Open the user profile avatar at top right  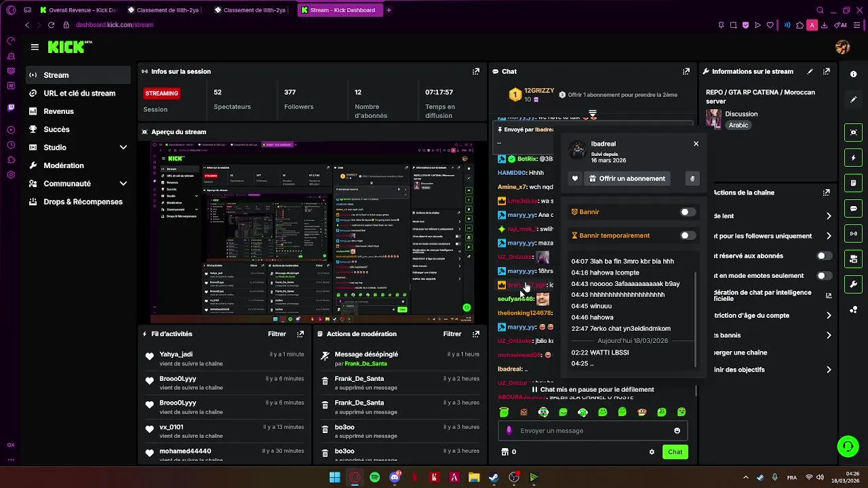click(x=843, y=47)
